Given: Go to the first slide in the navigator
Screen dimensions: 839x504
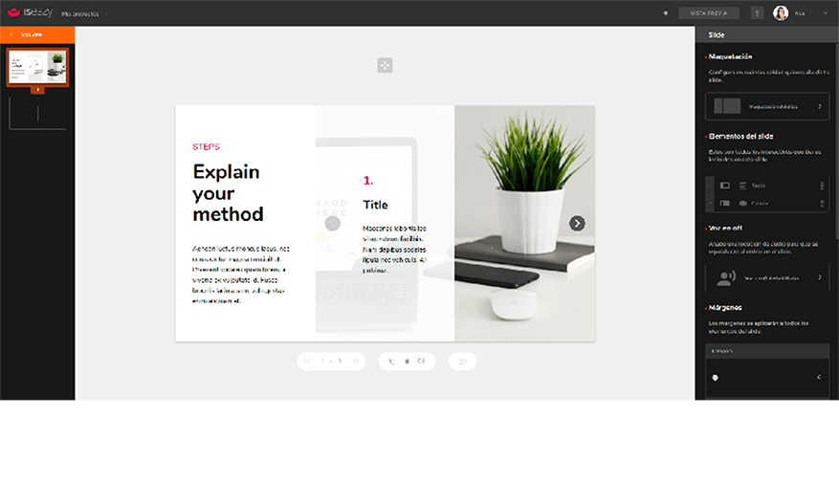Looking at the screenshot, I should [307, 362].
